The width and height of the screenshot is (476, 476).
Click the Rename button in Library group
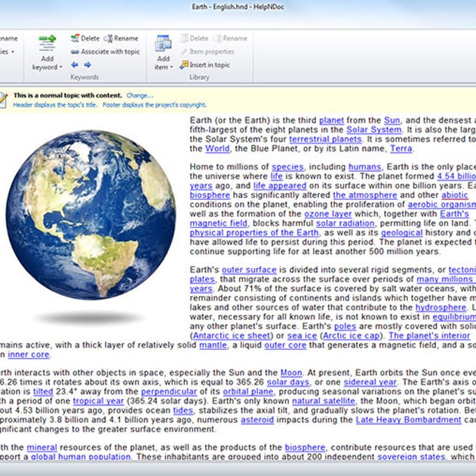coord(230,38)
